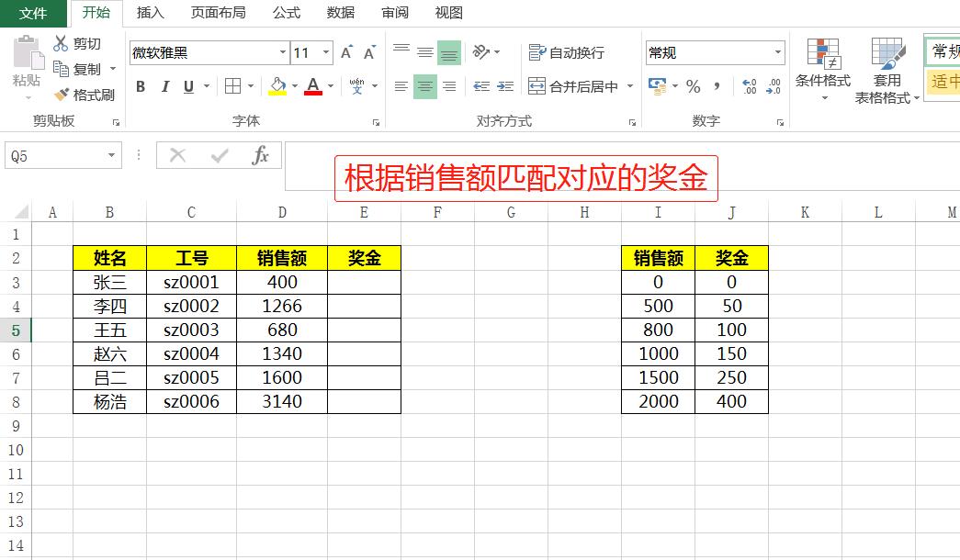960x560 pixels.
Task: Click the formula bar confirm checkmark
Action: click(x=220, y=156)
